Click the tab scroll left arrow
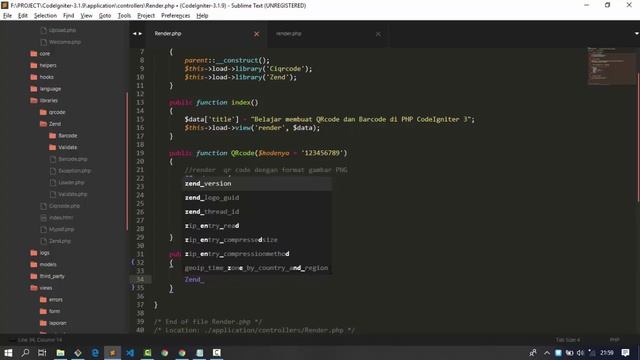 coord(134,33)
